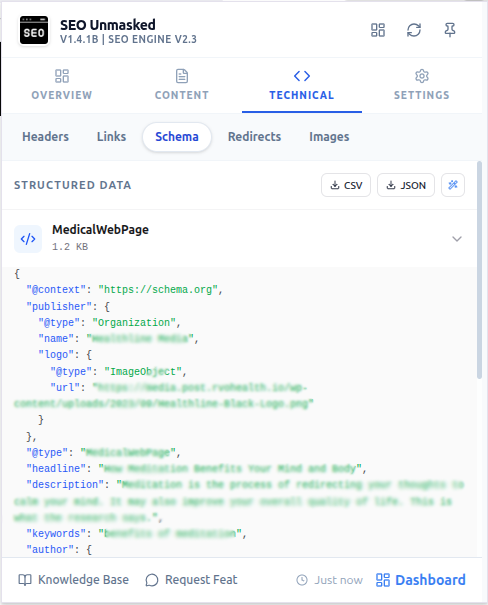This screenshot has width=488, height=605.
Task: Select the Schema sub-tab
Action: 177,137
